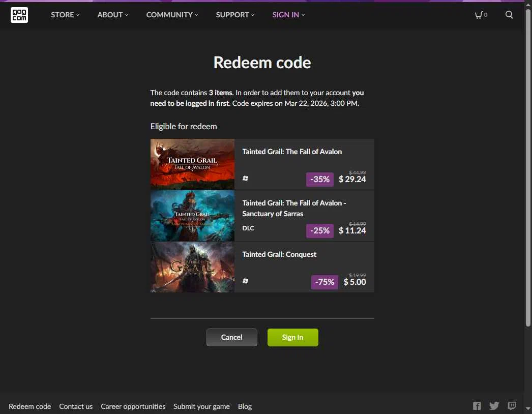Click the DLC label
The image size is (532, 414).
248,228
